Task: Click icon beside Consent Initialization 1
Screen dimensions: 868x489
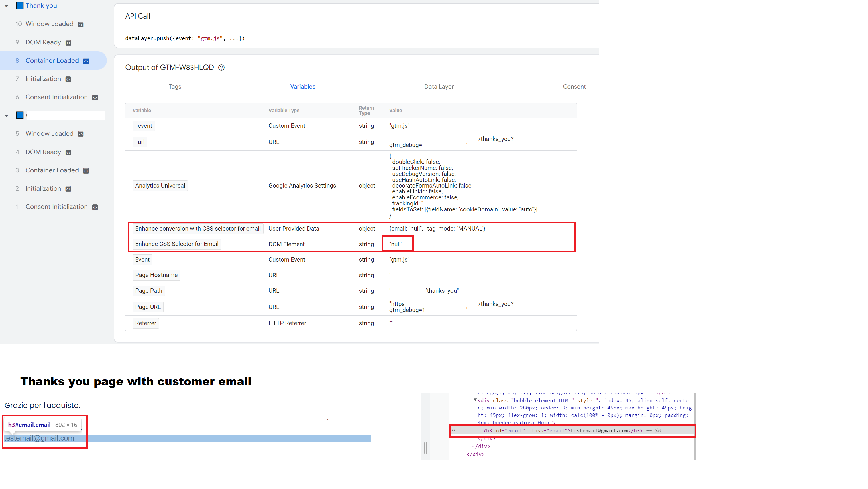Action: (x=95, y=207)
